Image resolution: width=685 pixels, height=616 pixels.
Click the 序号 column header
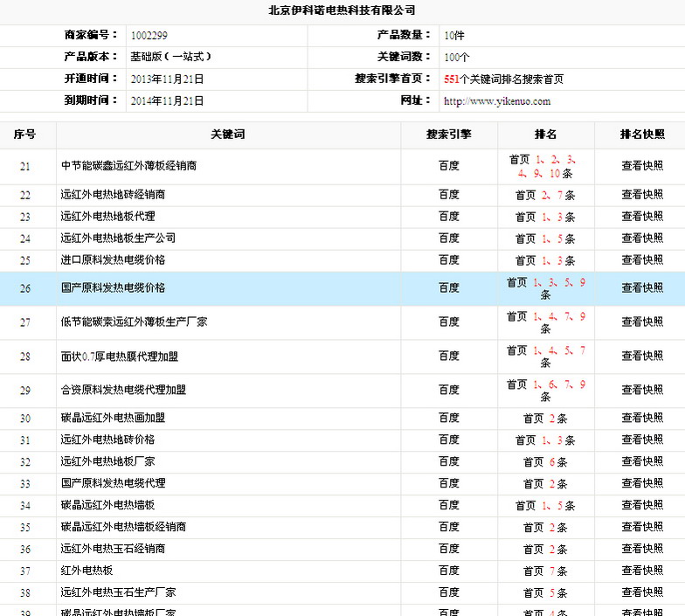24,135
